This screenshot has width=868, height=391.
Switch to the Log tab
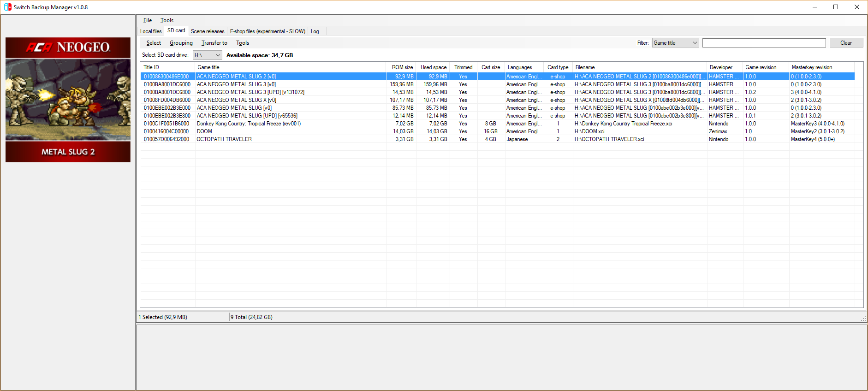[x=315, y=31]
